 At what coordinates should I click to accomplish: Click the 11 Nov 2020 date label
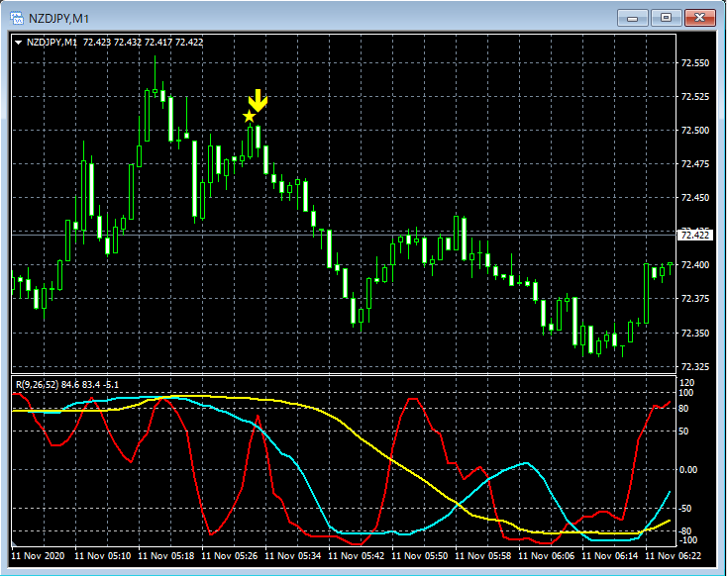click(38, 555)
